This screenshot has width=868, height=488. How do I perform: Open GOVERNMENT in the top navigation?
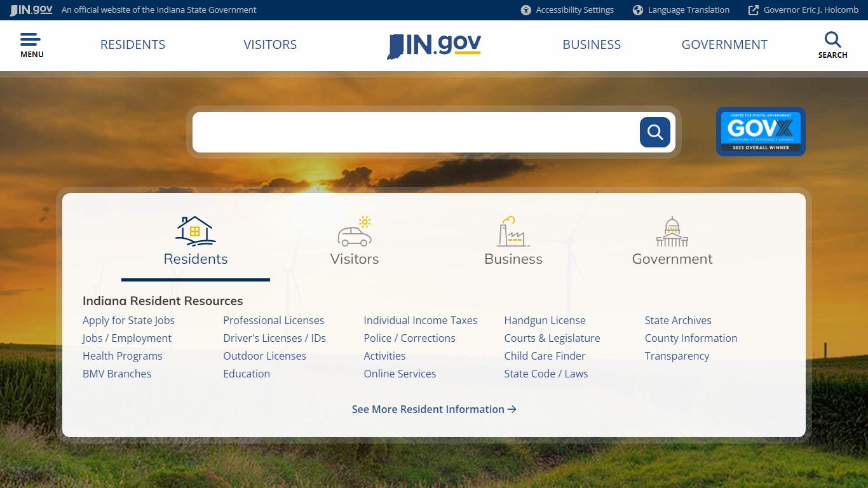pyautogui.click(x=724, y=44)
